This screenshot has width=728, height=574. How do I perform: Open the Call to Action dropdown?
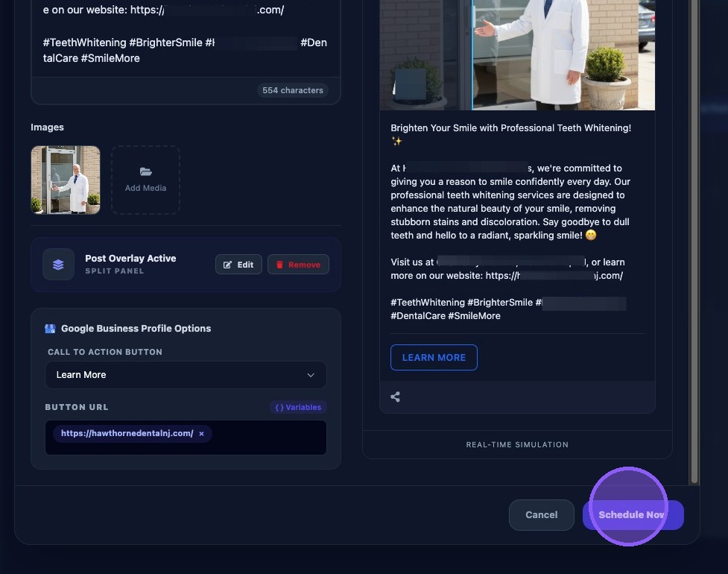186,375
